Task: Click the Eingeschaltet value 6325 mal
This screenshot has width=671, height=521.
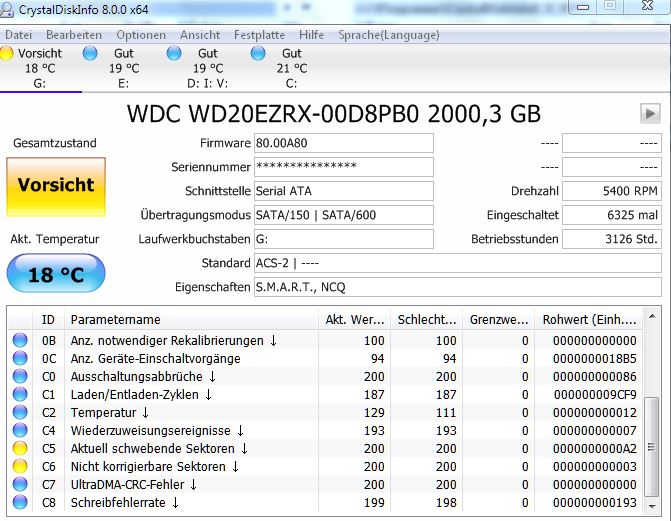Action: 612,215
